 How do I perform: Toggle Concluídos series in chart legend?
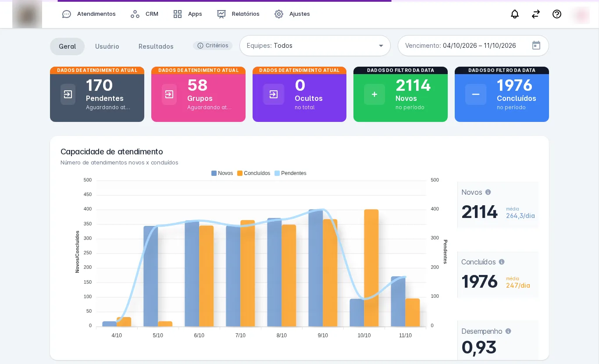pyautogui.click(x=253, y=173)
